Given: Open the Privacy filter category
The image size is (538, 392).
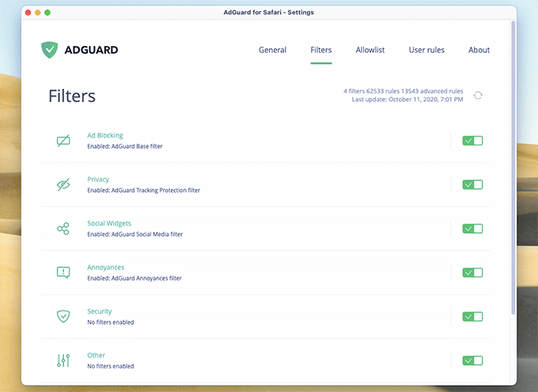Looking at the screenshot, I should 98,179.
